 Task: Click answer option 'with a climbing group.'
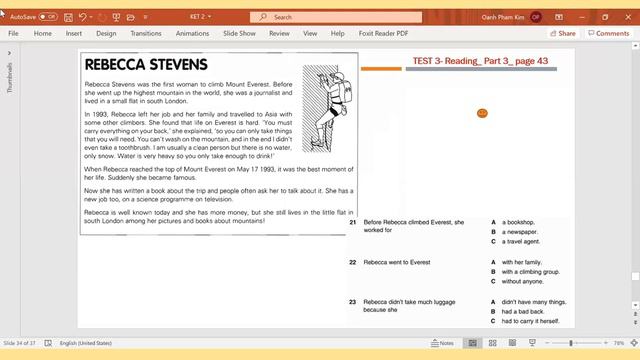(531, 272)
